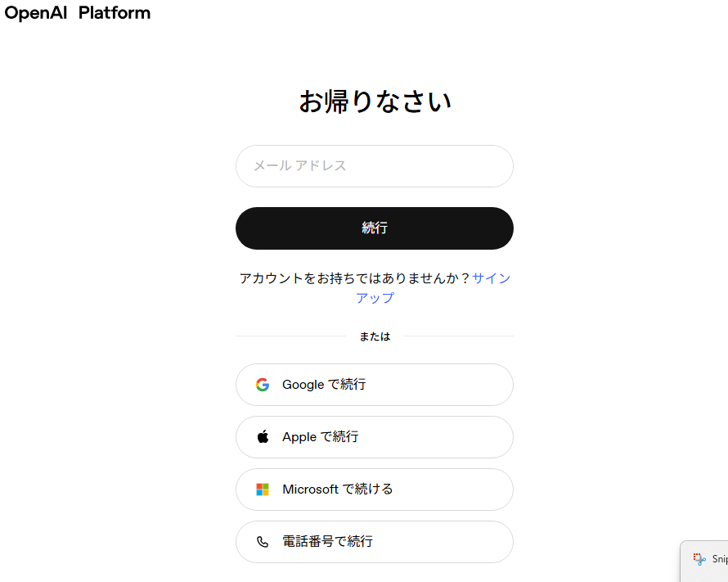Continue with the Google で続行 button

coord(374,385)
